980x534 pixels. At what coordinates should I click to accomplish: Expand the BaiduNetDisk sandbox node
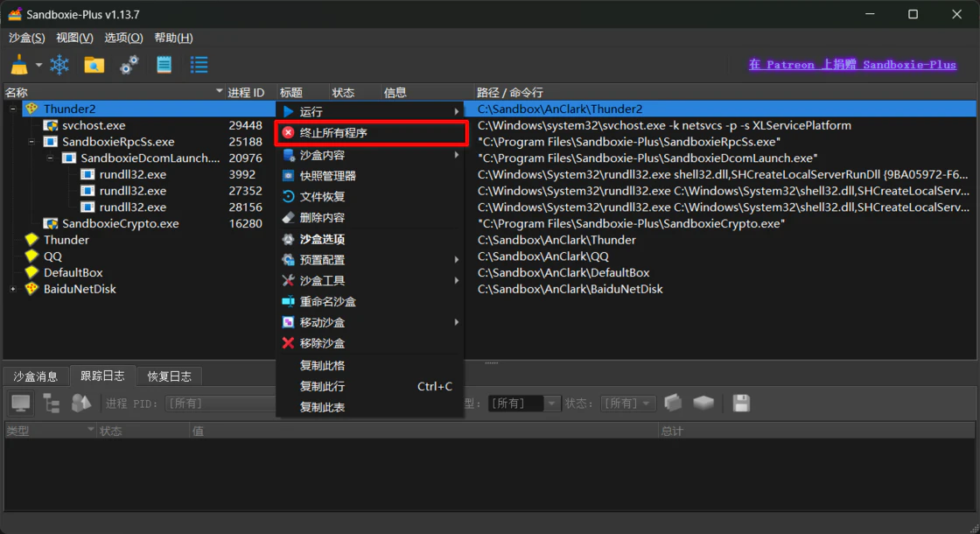tap(12, 289)
